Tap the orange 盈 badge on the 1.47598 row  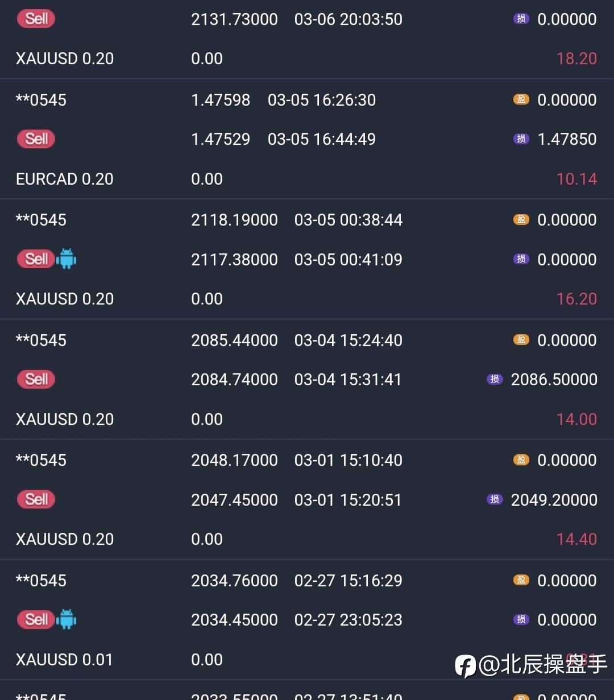pos(521,100)
